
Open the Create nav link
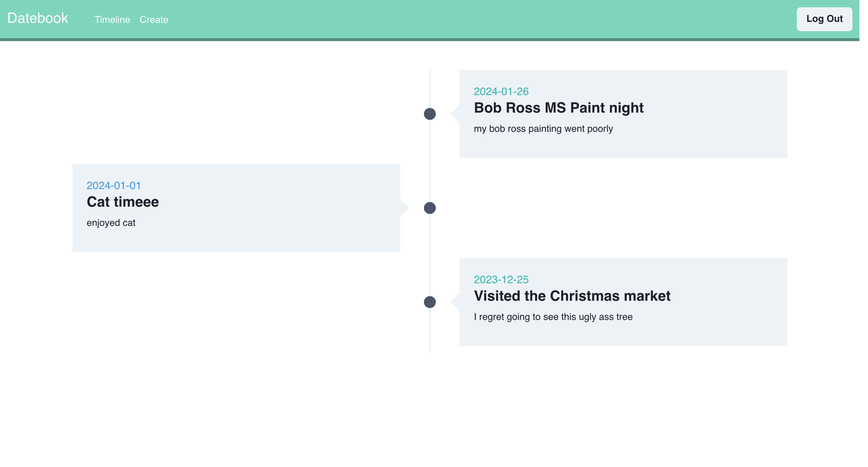click(x=154, y=20)
